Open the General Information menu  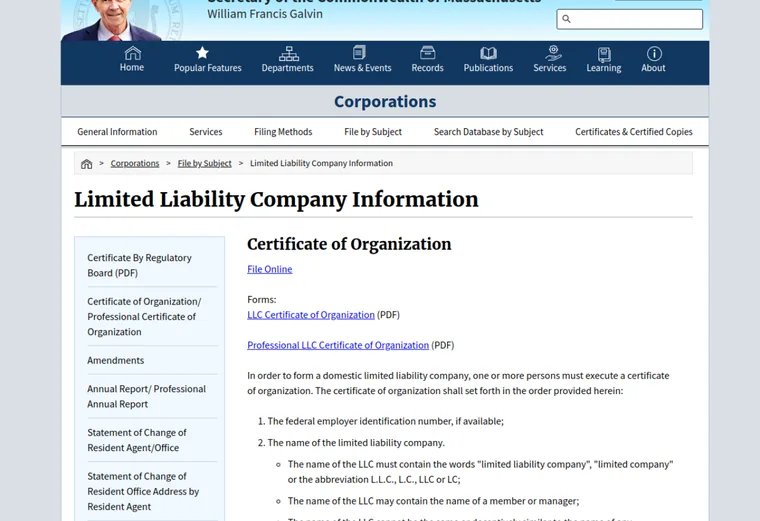117,132
